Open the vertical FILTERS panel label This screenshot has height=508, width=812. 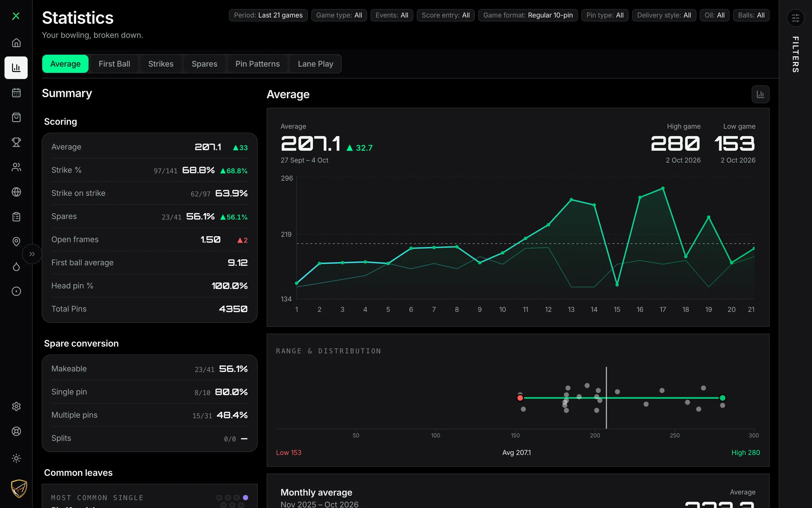click(x=795, y=54)
